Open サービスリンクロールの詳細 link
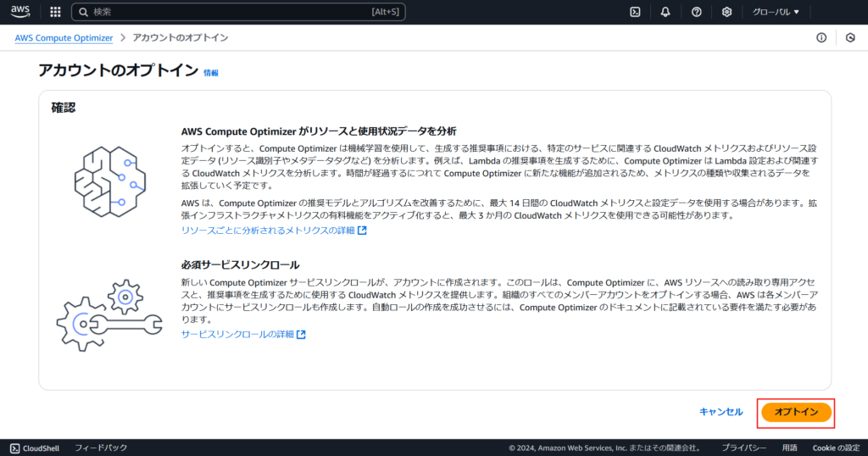 pos(237,334)
